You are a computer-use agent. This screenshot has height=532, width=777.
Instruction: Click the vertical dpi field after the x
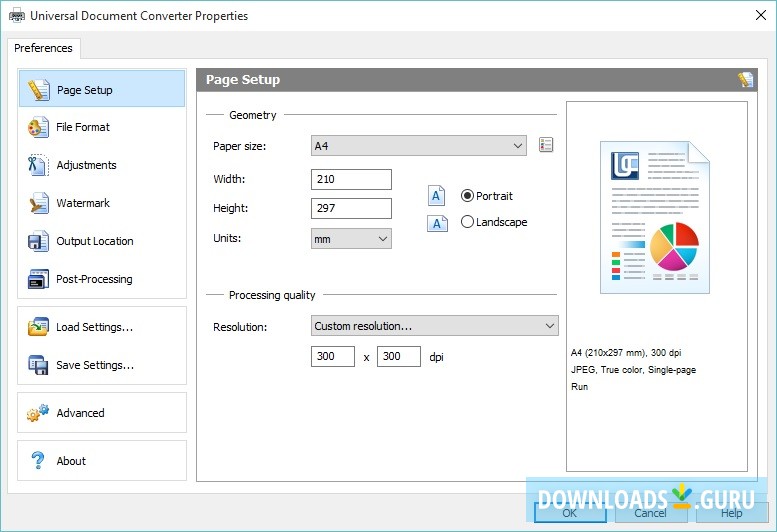click(399, 357)
